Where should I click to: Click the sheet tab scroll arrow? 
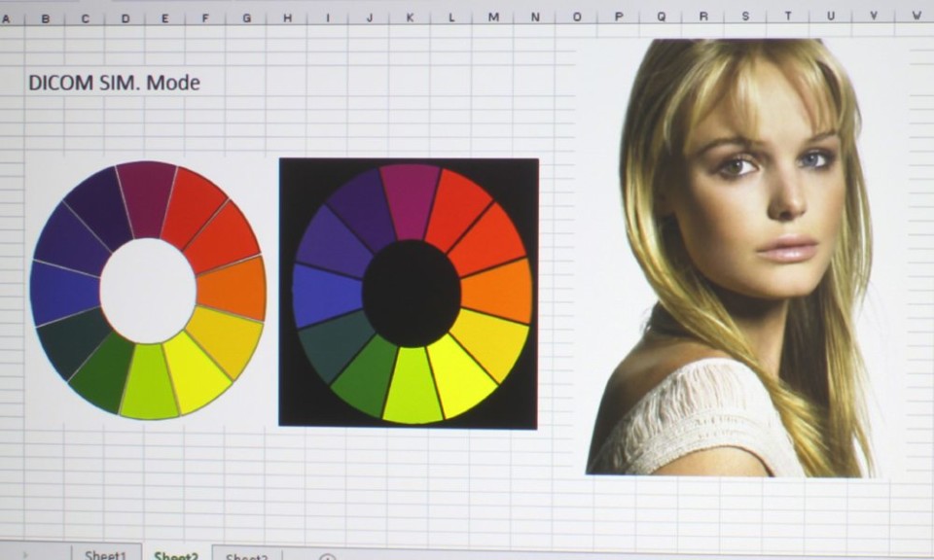tap(27, 556)
